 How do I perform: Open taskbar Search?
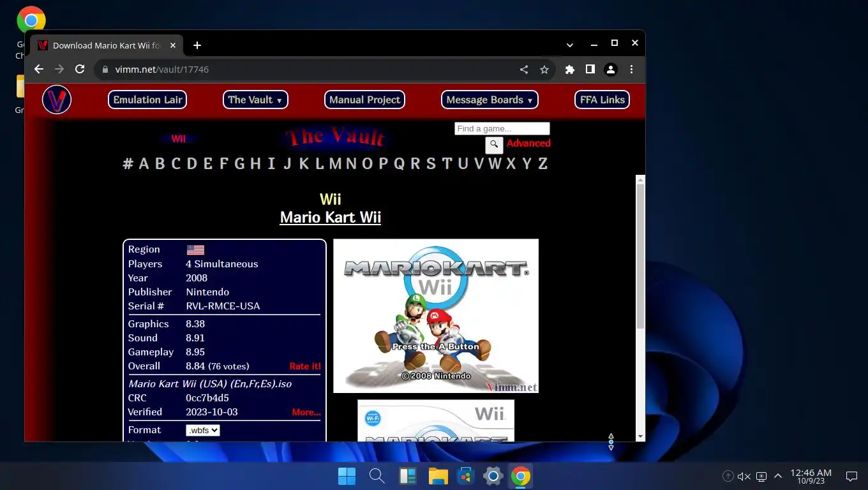(x=377, y=476)
